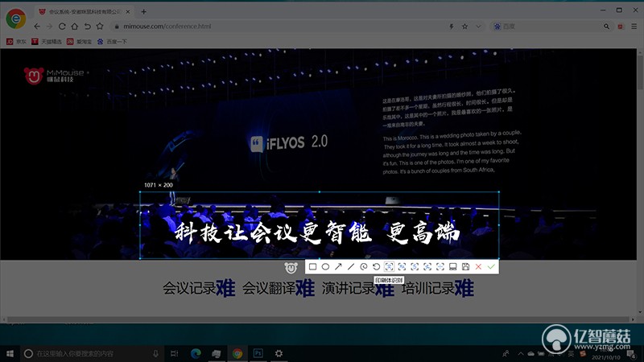Viewport: 644px width, 362px height.
Task: Expand the address bar dropdown arrow
Action: pyautogui.click(x=478, y=27)
